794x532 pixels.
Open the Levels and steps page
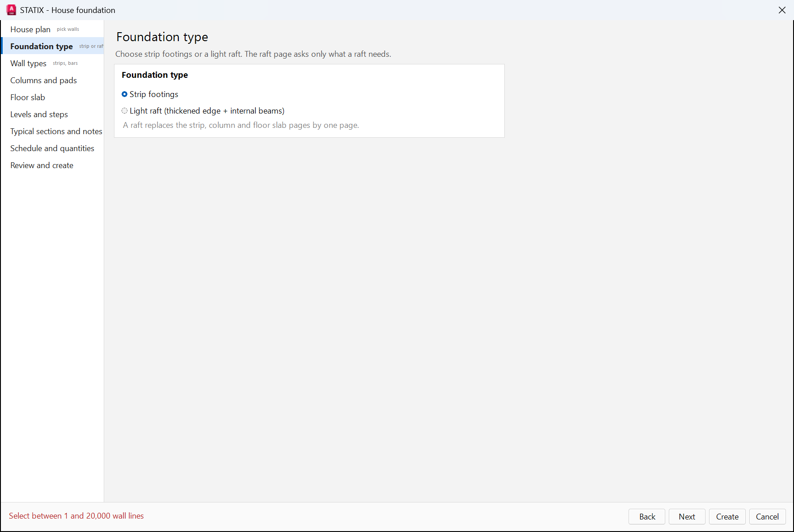[x=53, y=114]
